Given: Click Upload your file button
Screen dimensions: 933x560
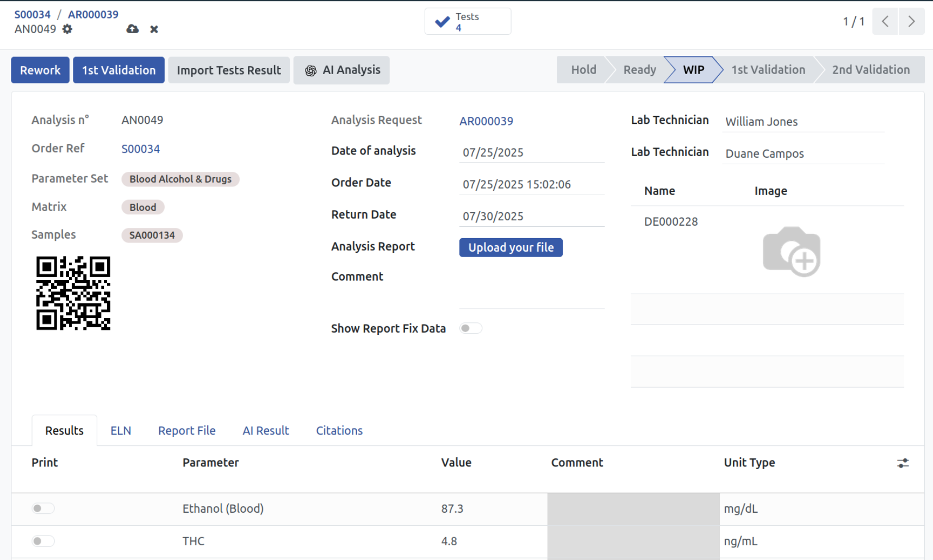Looking at the screenshot, I should coord(511,247).
